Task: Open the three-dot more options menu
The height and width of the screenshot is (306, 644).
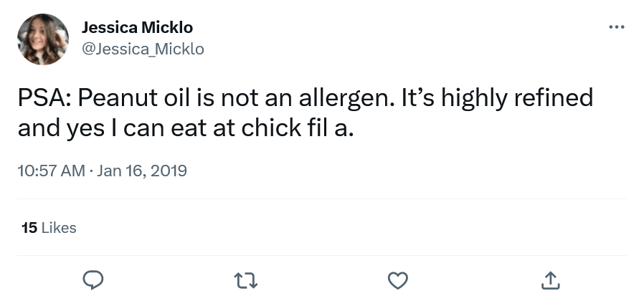Action: click(616, 27)
